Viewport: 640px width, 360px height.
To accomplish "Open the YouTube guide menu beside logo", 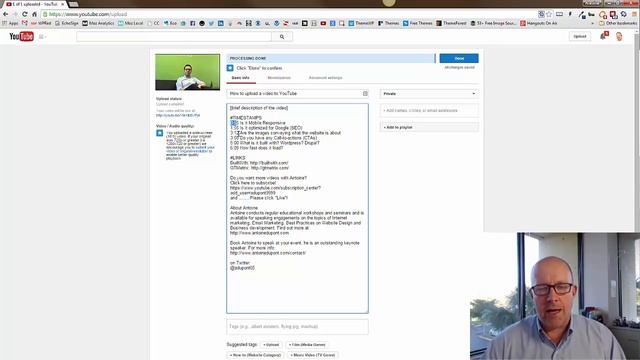I will 42,37.
